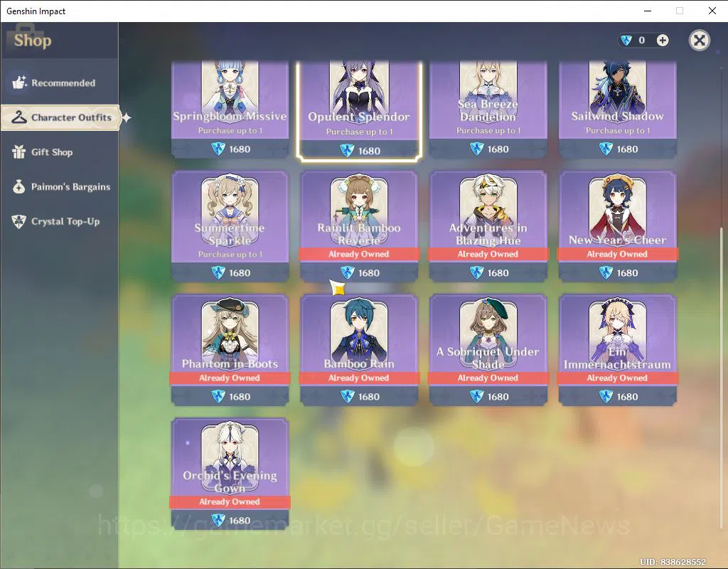Close the Shop with the X button
Screen dimensions: 728x569
point(700,41)
